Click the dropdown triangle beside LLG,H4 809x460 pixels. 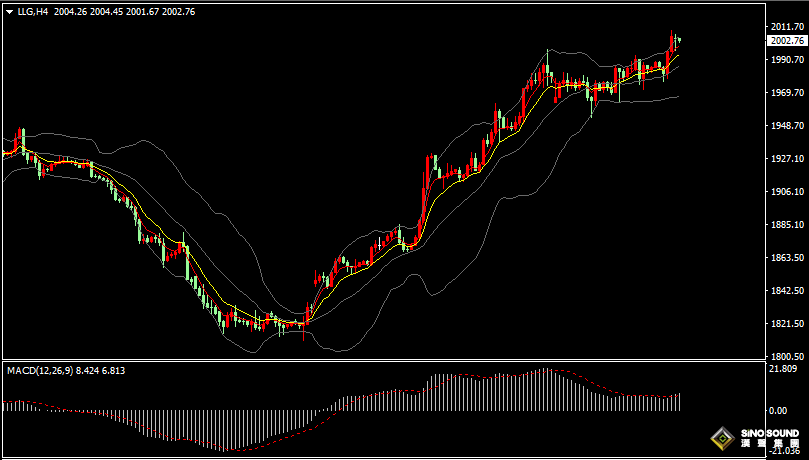(10, 12)
